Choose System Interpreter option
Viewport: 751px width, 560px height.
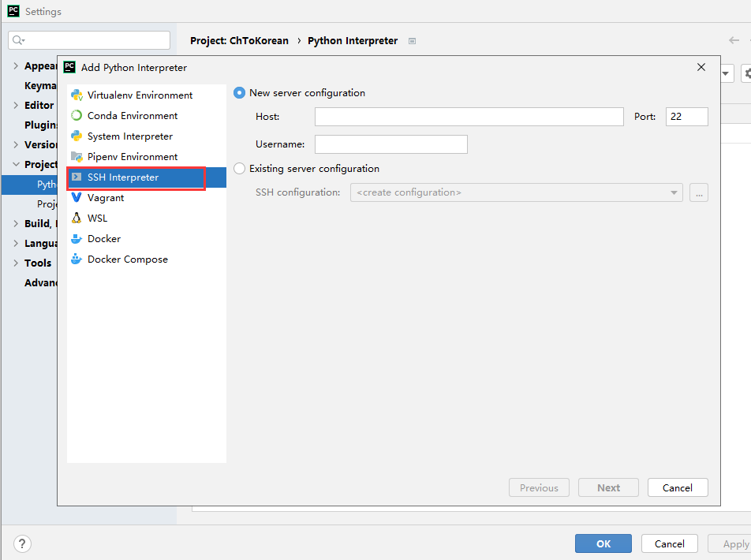click(147, 136)
